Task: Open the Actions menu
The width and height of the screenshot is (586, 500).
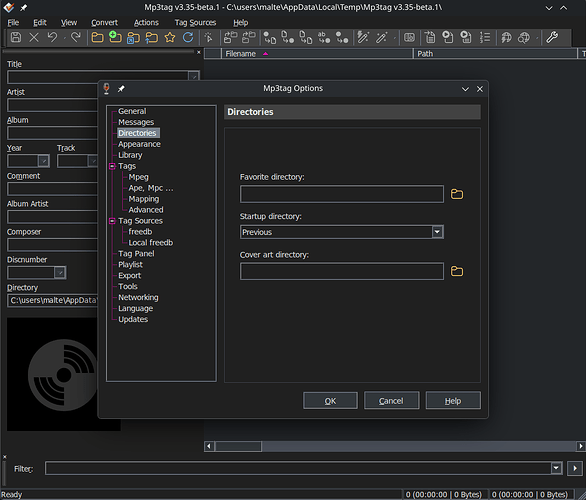Action: coord(146,23)
